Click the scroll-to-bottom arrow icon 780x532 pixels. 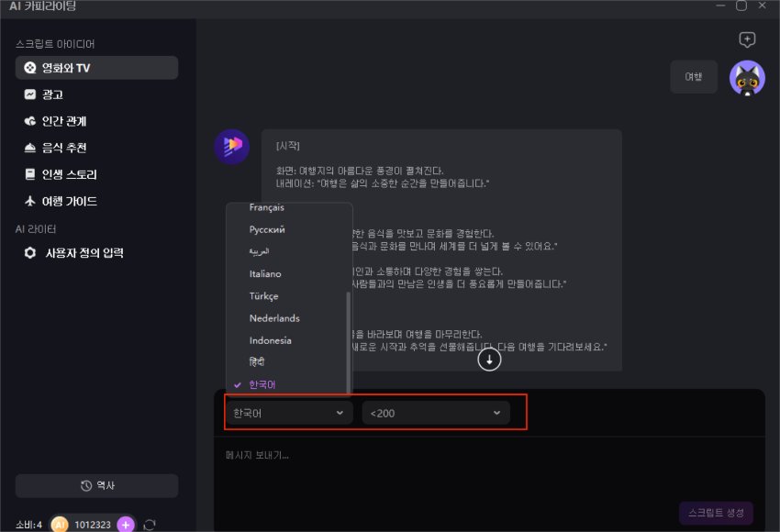489,360
